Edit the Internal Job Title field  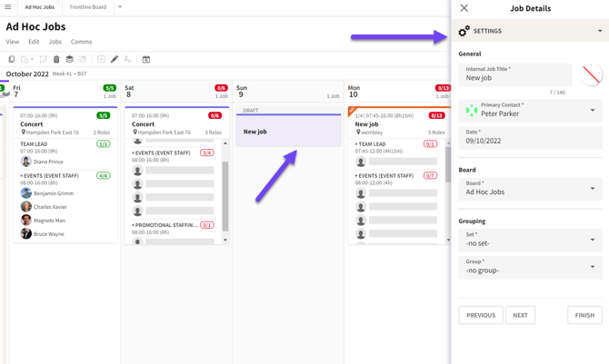(x=515, y=75)
